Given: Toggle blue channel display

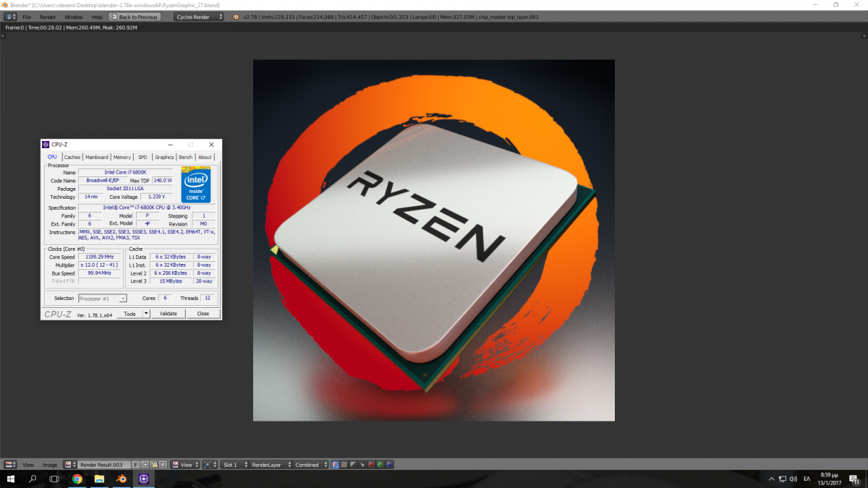Looking at the screenshot, I should coord(389,465).
